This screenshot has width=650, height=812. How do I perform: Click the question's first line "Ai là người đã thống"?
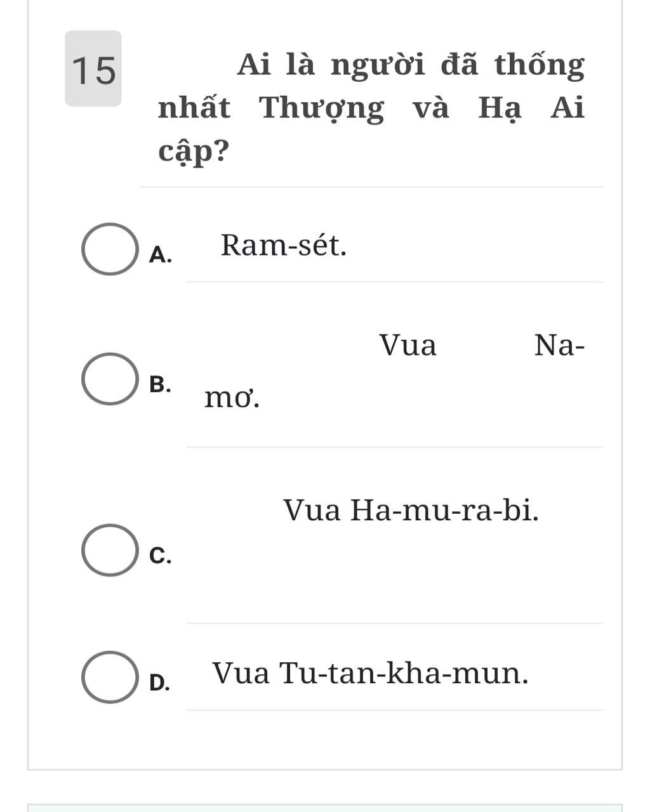pyautogui.click(x=411, y=65)
